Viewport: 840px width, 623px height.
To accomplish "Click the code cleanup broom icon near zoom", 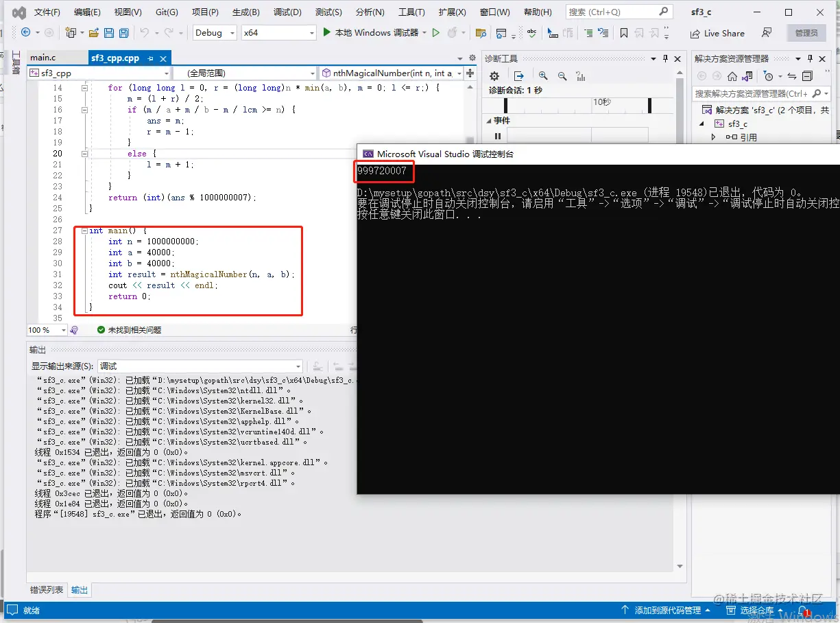I will pyautogui.click(x=74, y=330).
